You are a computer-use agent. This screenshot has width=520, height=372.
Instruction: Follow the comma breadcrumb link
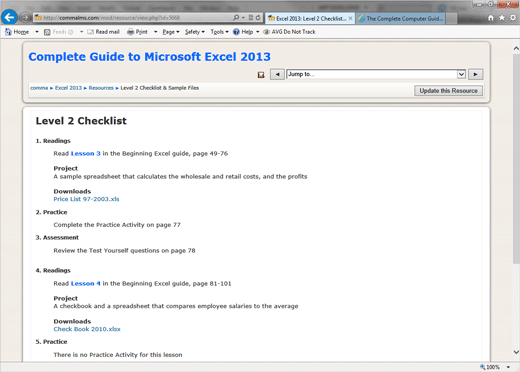coord(39,88)
